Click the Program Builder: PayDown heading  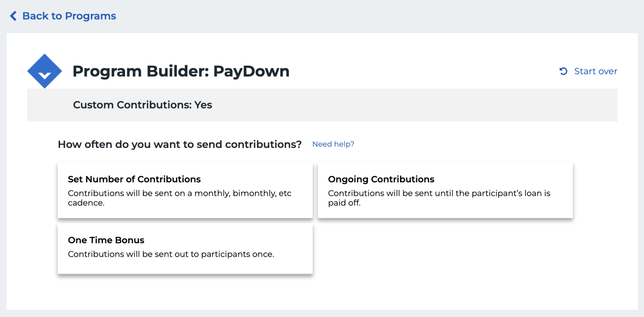click(x=181, y=71)
